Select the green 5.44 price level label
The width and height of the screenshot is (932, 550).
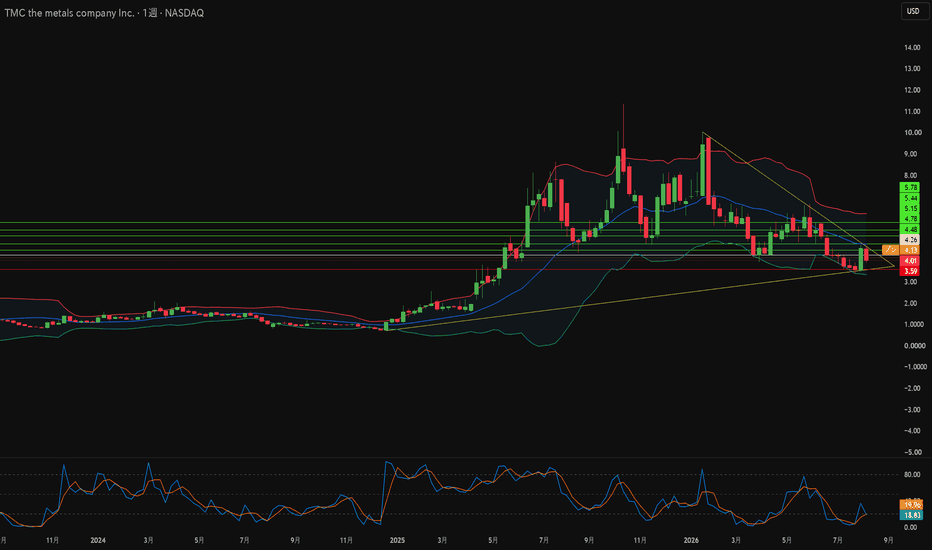click(x=910, y=198)
